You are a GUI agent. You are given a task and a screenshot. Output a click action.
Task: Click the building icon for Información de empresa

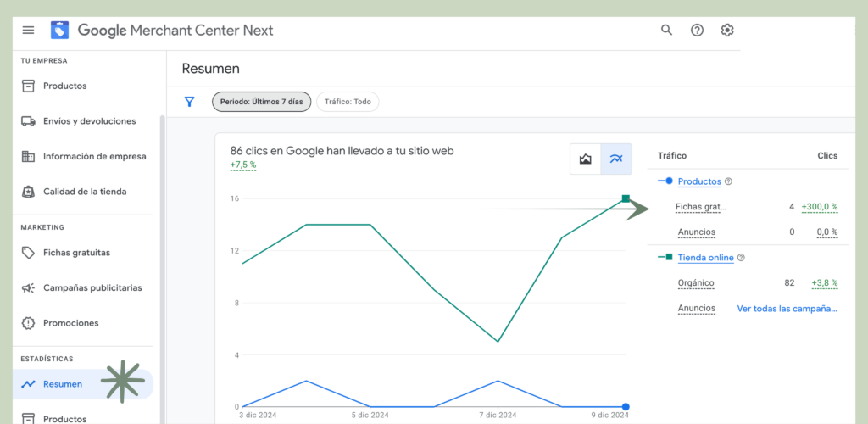(x=28, y=157)
